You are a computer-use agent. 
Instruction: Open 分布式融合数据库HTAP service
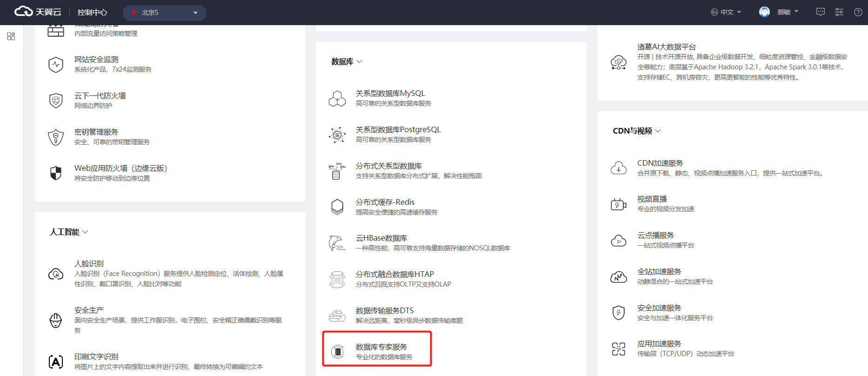click(x=395, y=275)
